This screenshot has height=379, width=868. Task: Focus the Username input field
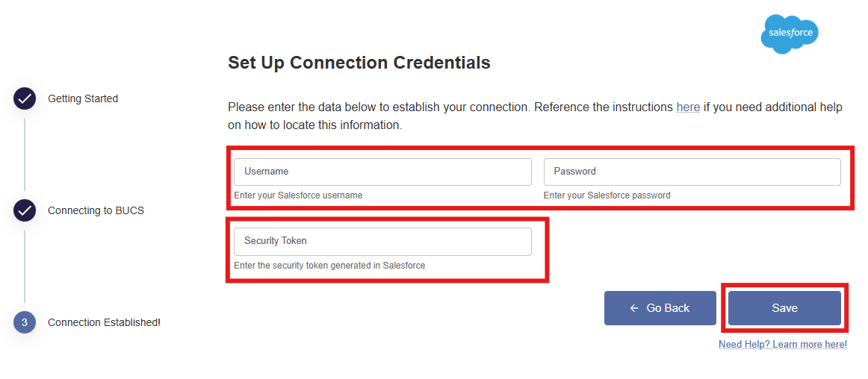coord(382,172)
